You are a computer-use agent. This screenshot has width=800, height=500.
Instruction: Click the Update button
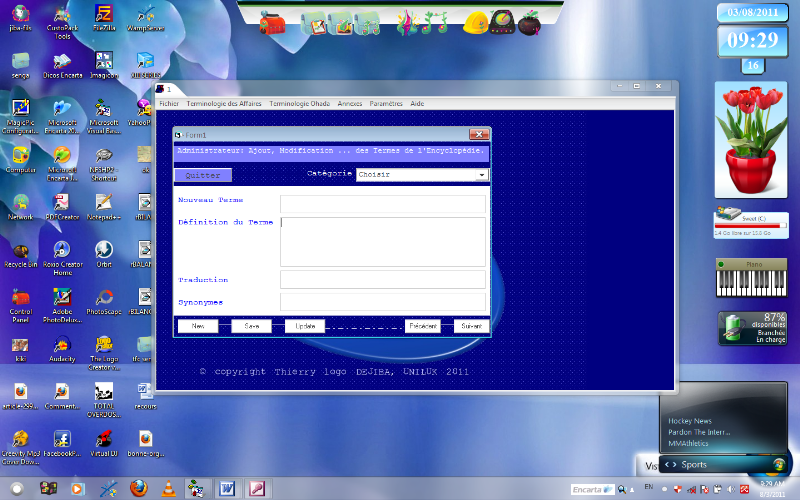tap(305, 326)
